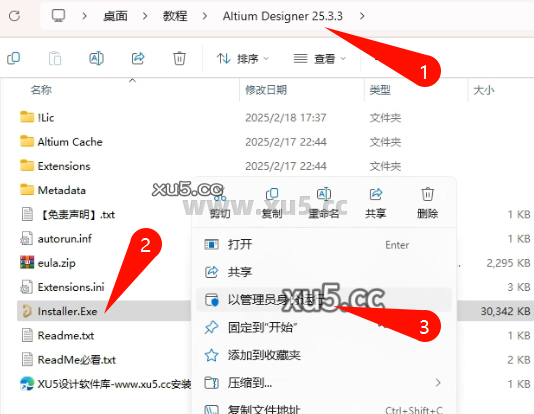Select the Metadata folder

pyautogui.click(x=62, y=190)
